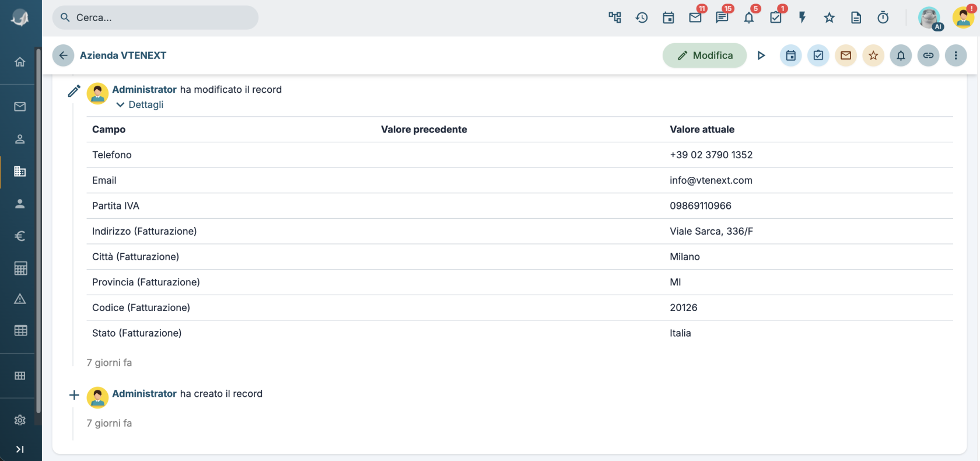Open the lightning quick actions icon
Screen dimensions: 980x461
click(803, 18)
